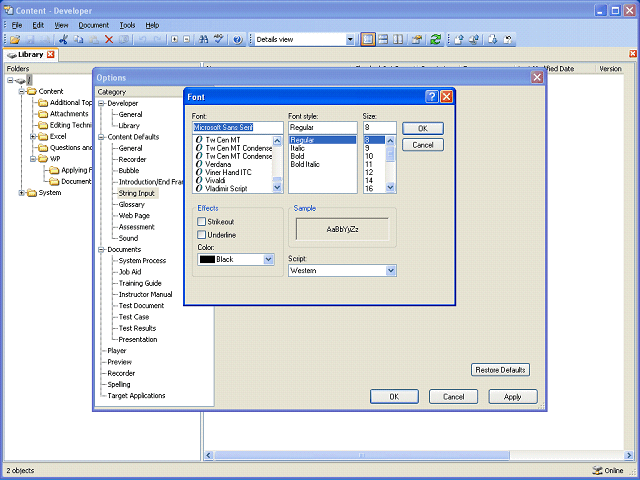Click Apply in the Options dialog

513,397
